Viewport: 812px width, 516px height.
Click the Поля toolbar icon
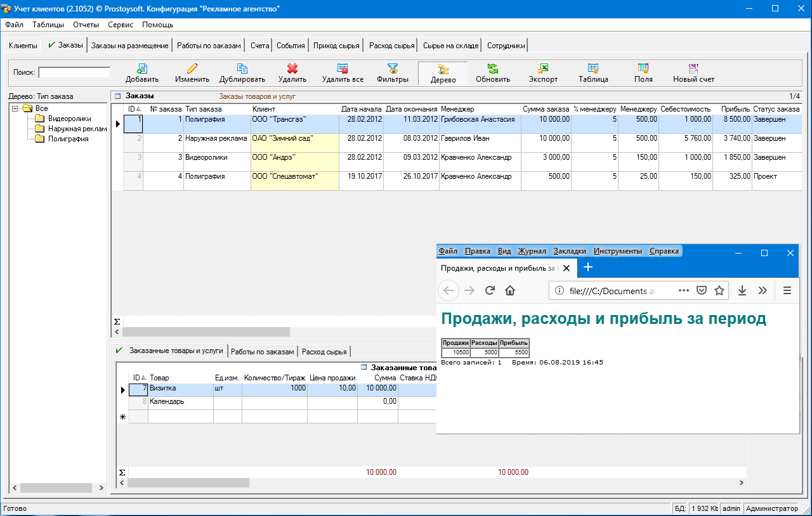pyautogui.click(x=643, y=68)
